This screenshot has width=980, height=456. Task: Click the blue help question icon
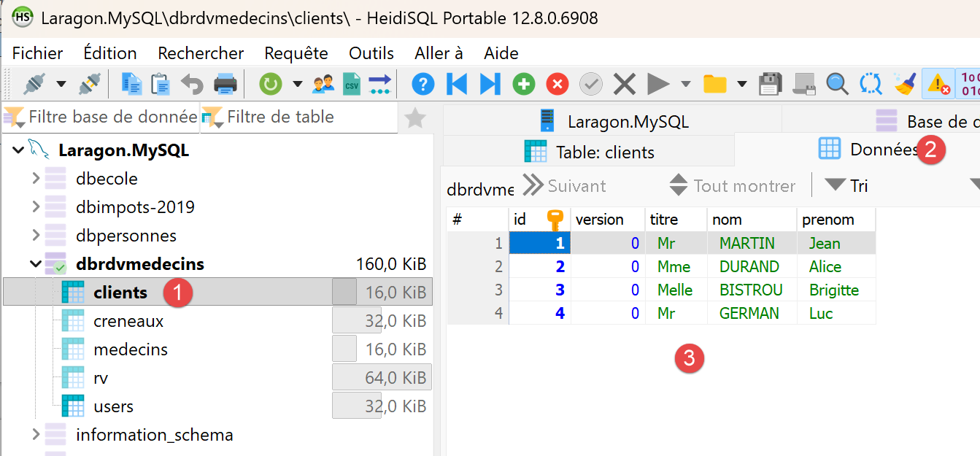(423, 84)
